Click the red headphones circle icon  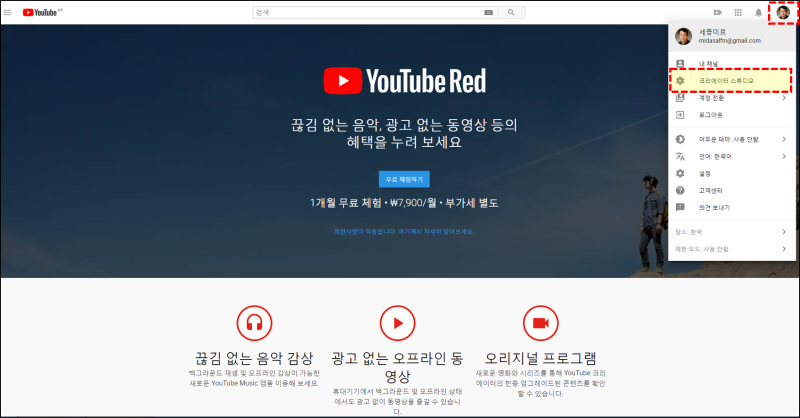coord(254,323)
